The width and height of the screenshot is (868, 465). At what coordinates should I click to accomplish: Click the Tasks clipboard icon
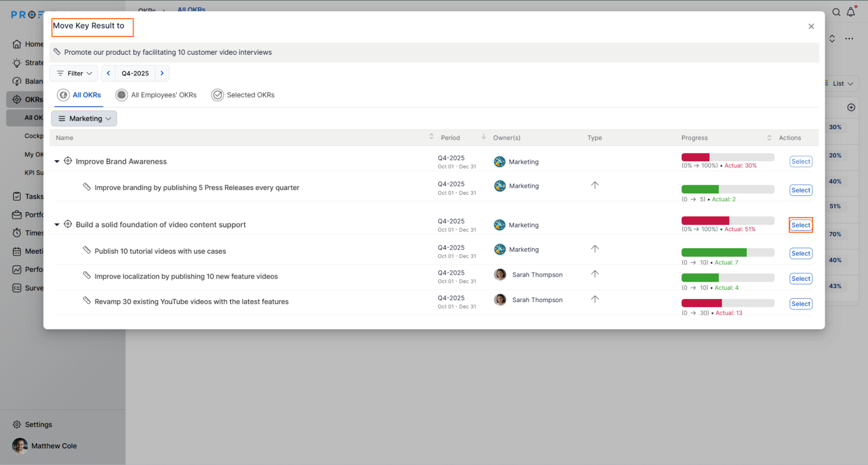(x=17, y=196)
